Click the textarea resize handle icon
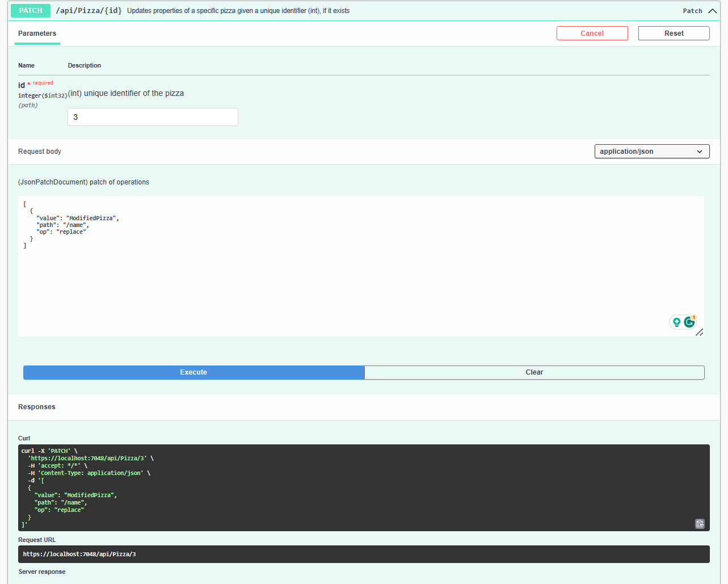This screenshot has height=584, width=728. tap(700, 333)
